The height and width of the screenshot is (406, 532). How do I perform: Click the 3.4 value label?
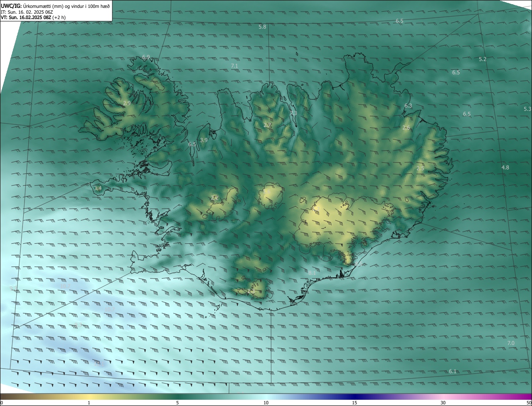pyautogui.click(x=98, y=188)
